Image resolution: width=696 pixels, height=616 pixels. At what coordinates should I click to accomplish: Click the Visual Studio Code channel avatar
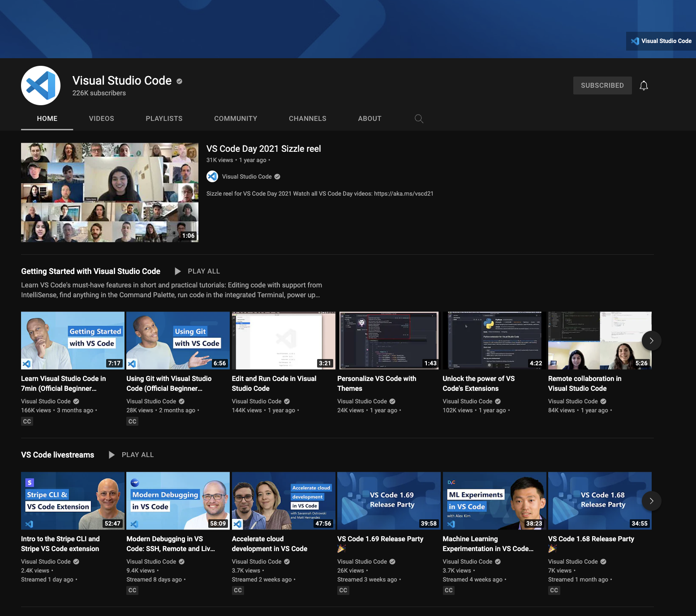(41, 86)
